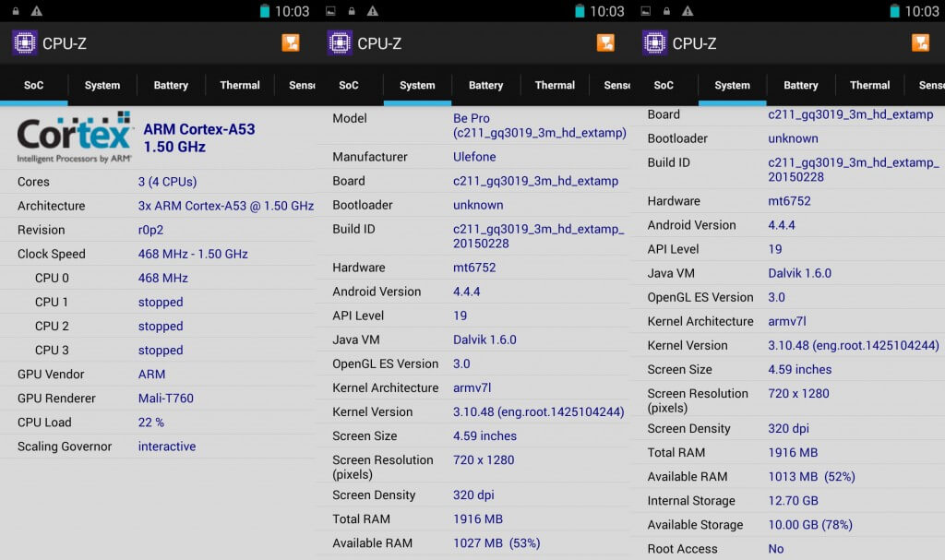
Task: Tap the CPU-Z app icon in left screenshot
Action: tap(25, 43)
